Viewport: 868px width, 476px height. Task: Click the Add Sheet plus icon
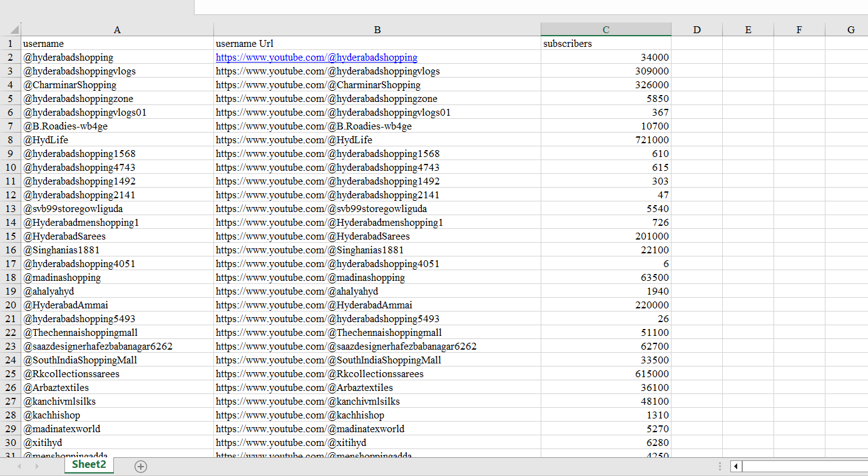pyautogui.click(x=141, y=466)
